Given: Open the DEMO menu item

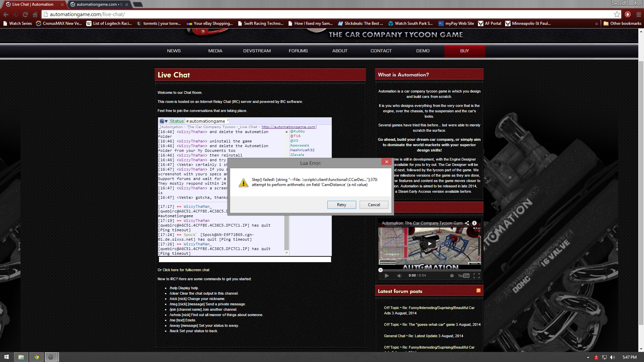Looking at the screenshot, I should point(423,51).
